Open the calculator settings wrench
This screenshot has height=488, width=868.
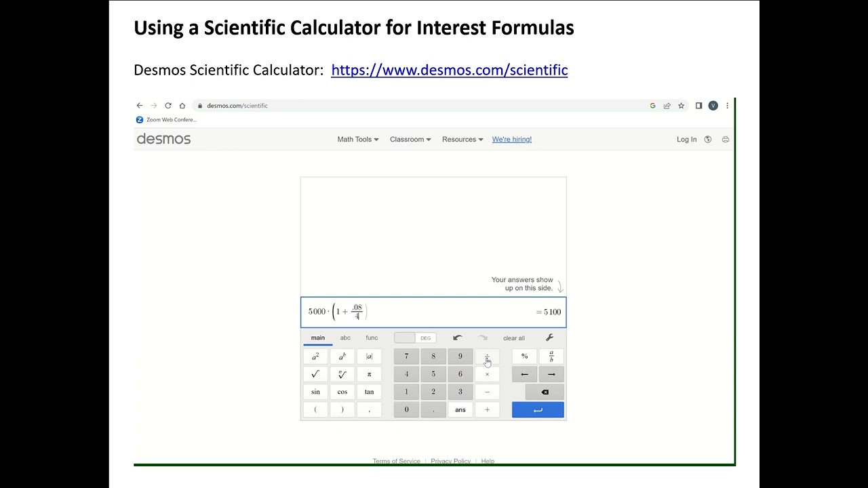pos(550,338)
